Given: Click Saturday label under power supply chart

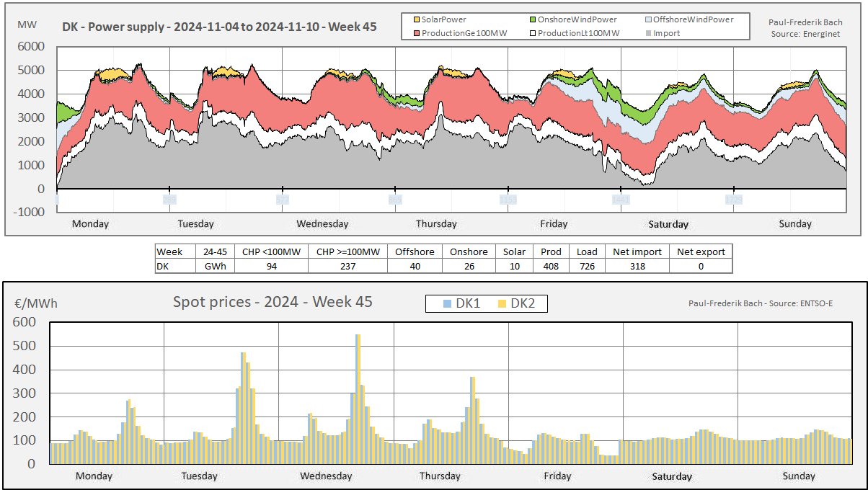Looking at the screenshot, I should coord(668,224).
